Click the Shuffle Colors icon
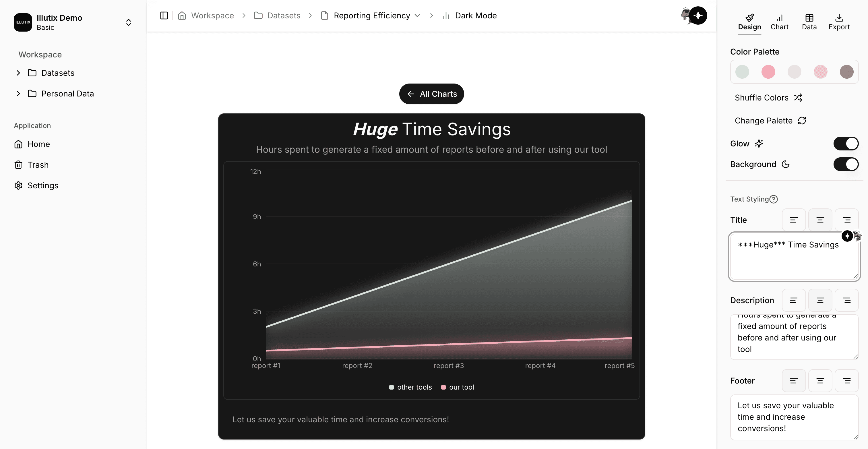 pyautogui.click(x=798, y=98)
